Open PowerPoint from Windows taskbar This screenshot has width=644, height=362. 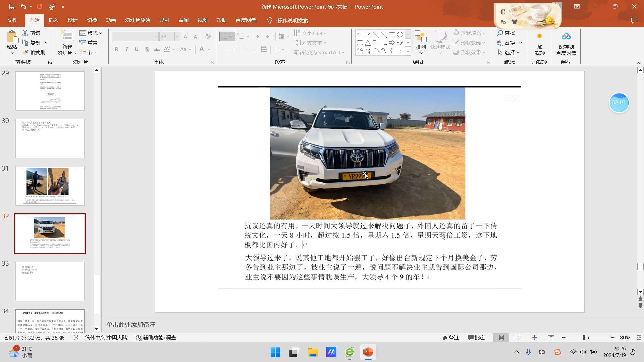coord(368,352)
